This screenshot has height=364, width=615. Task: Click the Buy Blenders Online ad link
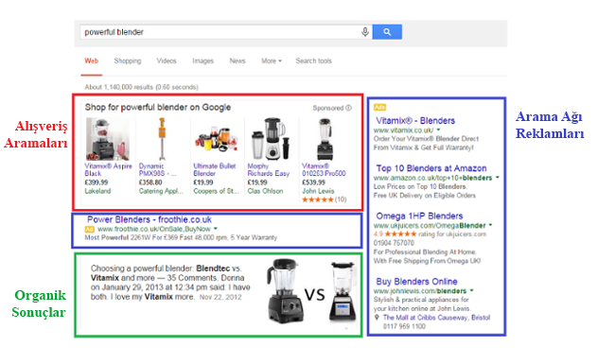coord(416,282)
